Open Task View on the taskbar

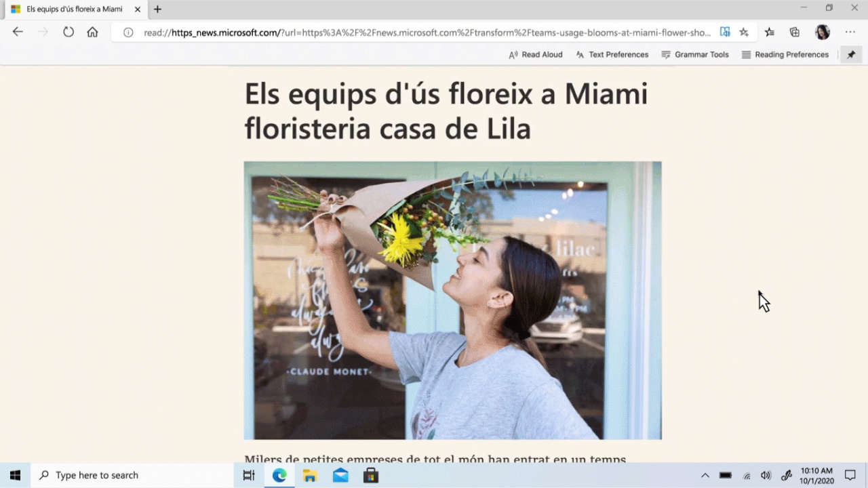coord(249,475)
